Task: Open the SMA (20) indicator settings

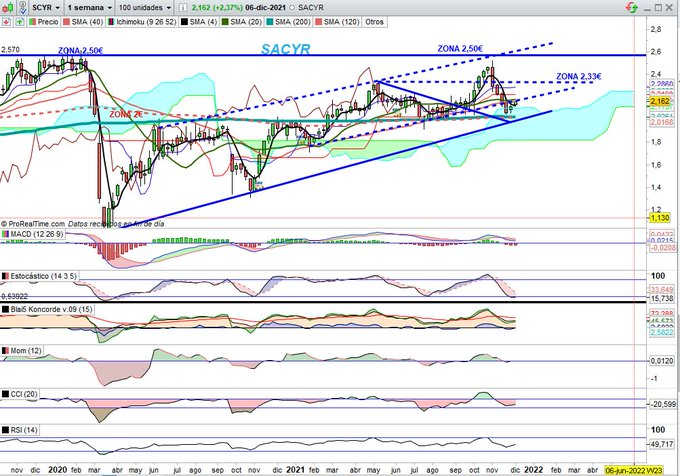Action: point(242,22)
